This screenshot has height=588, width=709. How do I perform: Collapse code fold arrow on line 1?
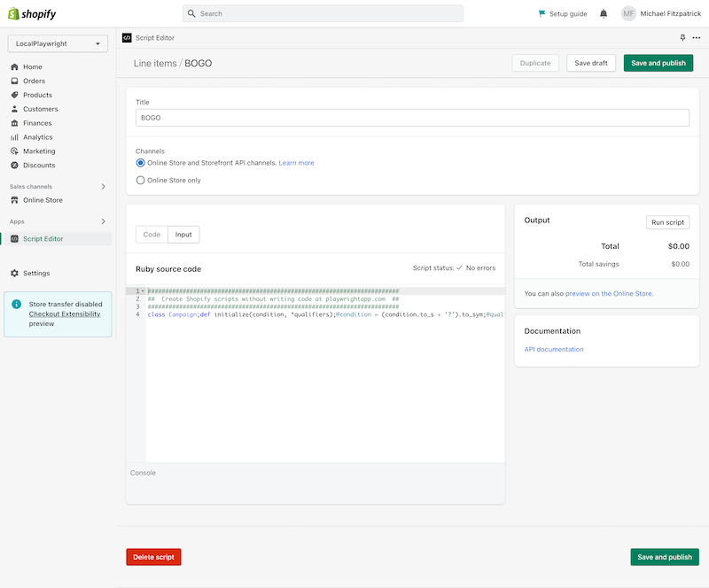pyautogui.click(x=143, y=291)
